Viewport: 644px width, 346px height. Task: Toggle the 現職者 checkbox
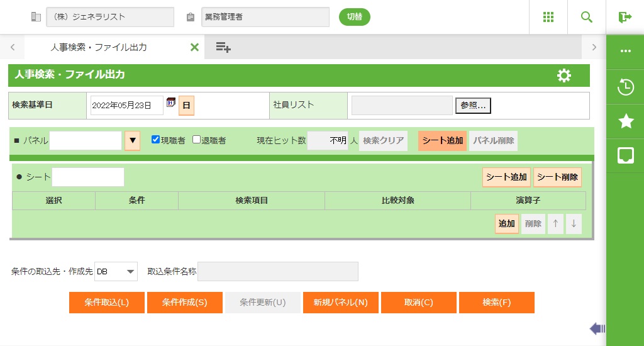tap(155, 140)
